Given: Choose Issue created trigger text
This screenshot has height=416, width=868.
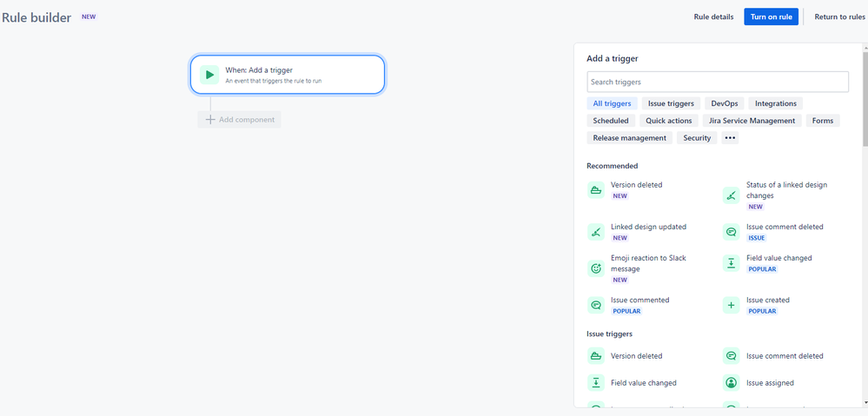Looking at the screenshot, I should (768, 300).
